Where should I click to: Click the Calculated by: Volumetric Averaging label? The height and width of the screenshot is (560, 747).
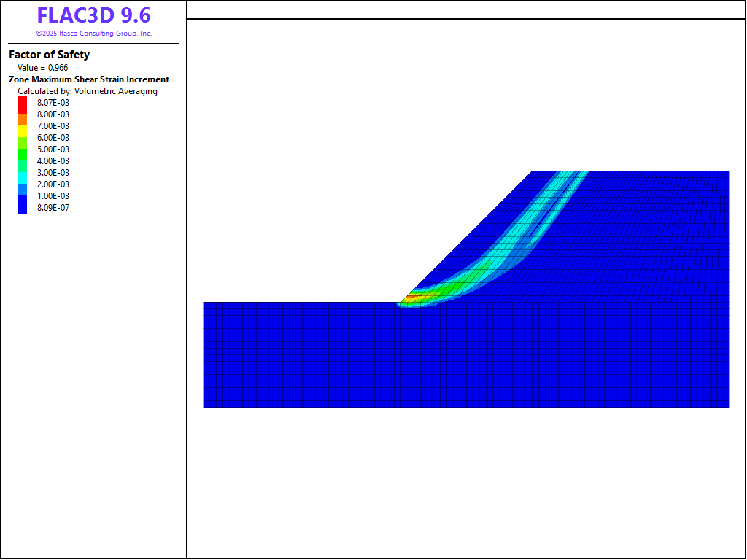(88, 91)
